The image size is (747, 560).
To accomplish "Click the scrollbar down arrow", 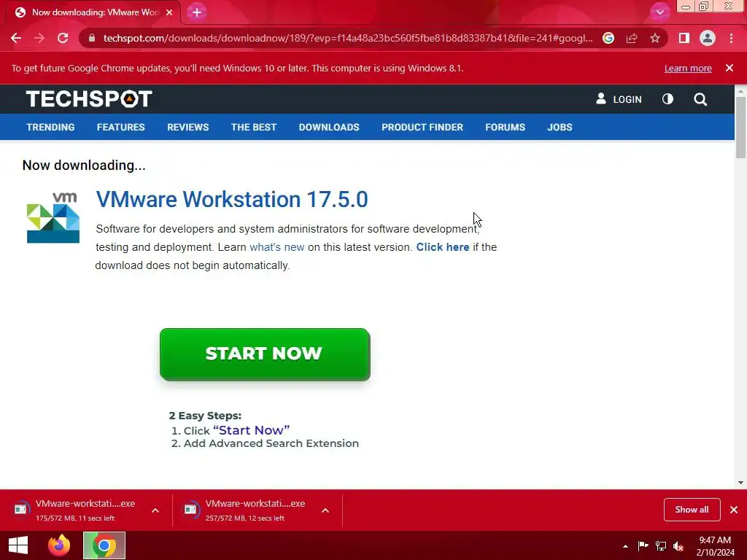I will click(x=740, y=483).
